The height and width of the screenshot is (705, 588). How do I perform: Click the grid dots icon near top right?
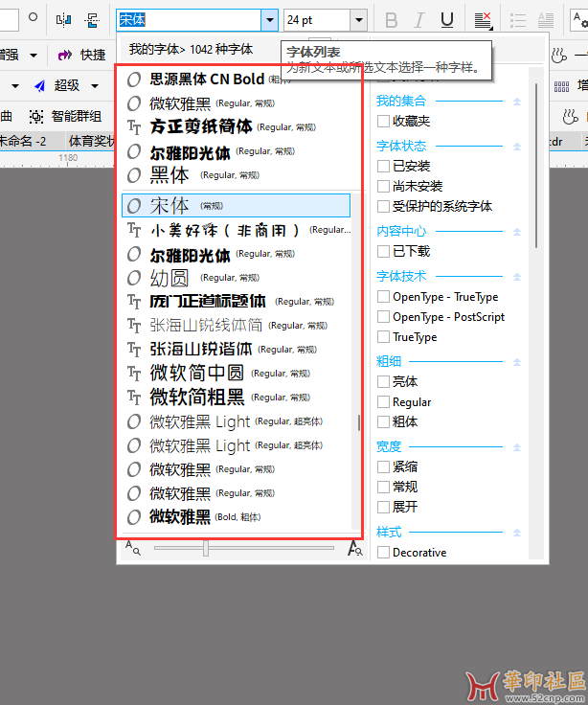(561, 86)
